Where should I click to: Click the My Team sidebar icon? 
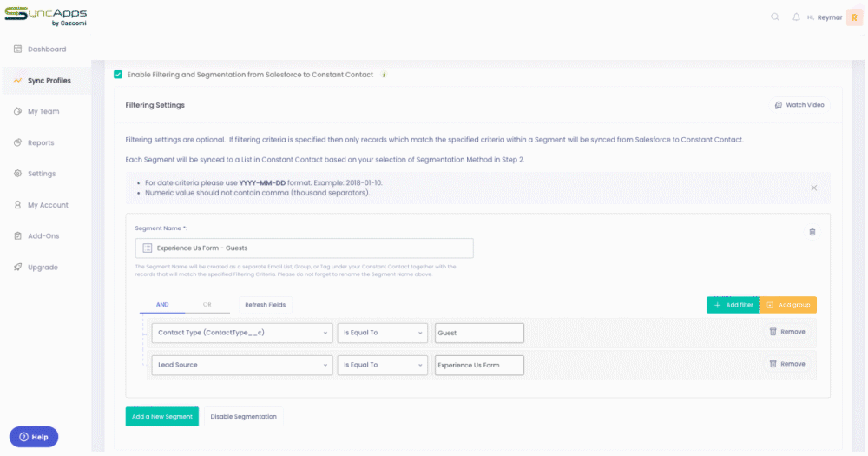coord(17,111)
